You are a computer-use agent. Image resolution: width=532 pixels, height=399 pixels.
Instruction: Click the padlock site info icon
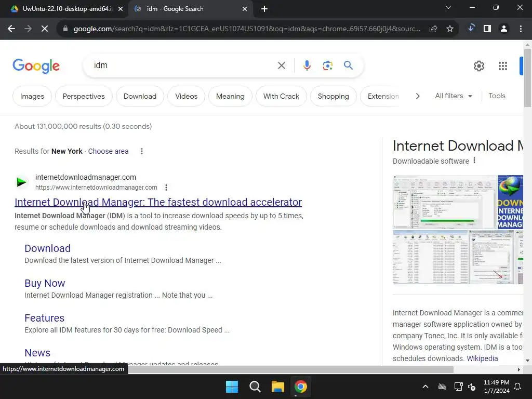(x=65, y=29)
